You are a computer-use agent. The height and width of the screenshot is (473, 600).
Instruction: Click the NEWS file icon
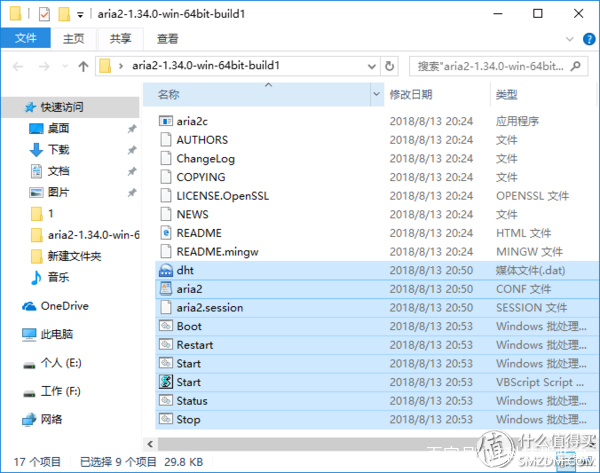166,214
